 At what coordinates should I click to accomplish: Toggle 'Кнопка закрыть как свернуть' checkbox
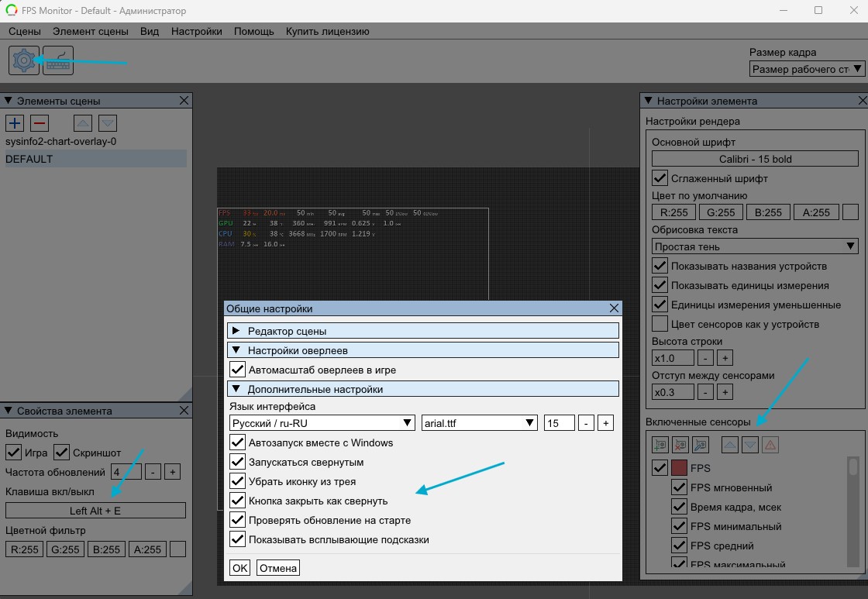[x=237, y=501]
